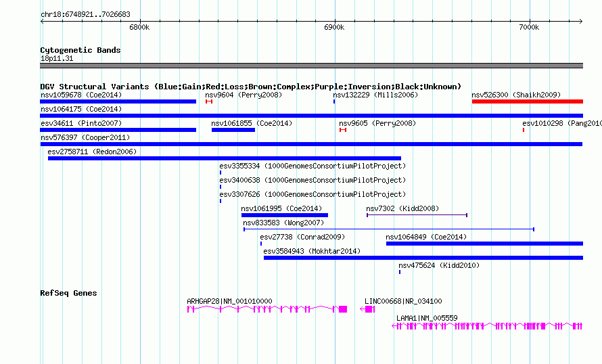Viewport: 602px width, 364px height.
Task: Select the esv34611 blue gain bar
Action: point(118,130)
